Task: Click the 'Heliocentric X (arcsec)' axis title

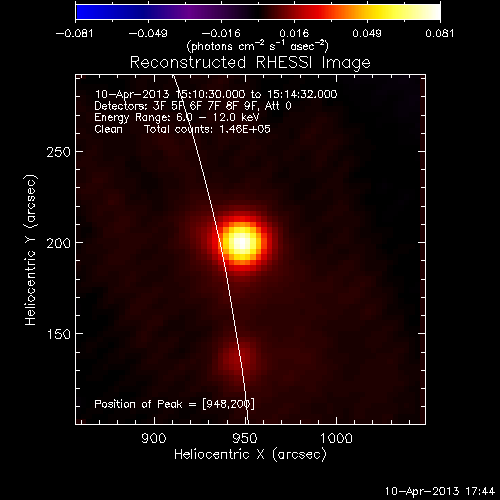Action: pos(250,455)
